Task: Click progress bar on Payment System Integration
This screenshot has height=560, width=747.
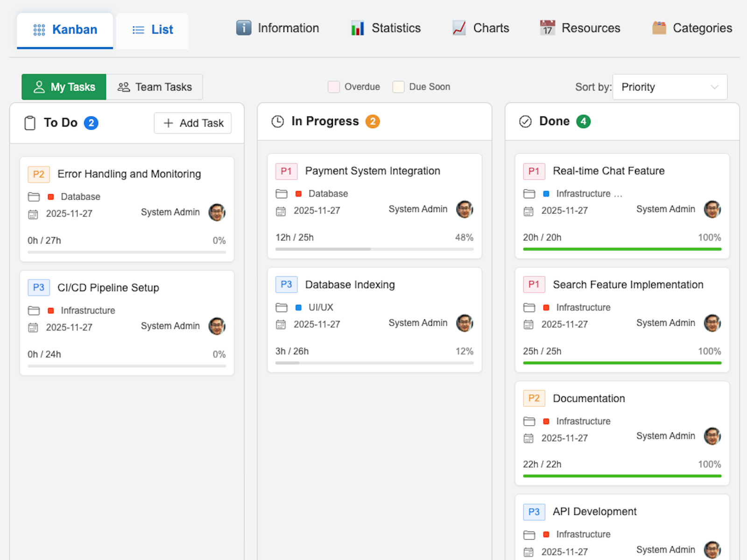Action: coord(374,249)
